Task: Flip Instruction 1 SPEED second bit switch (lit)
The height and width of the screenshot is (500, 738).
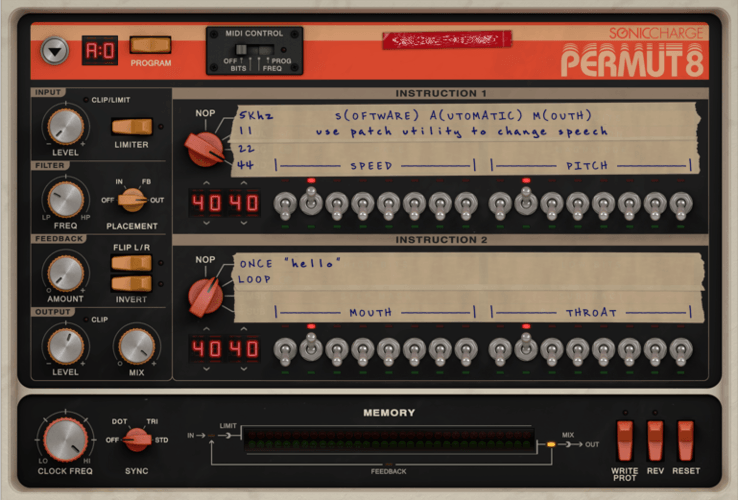Action: click(x=311, y=201)
